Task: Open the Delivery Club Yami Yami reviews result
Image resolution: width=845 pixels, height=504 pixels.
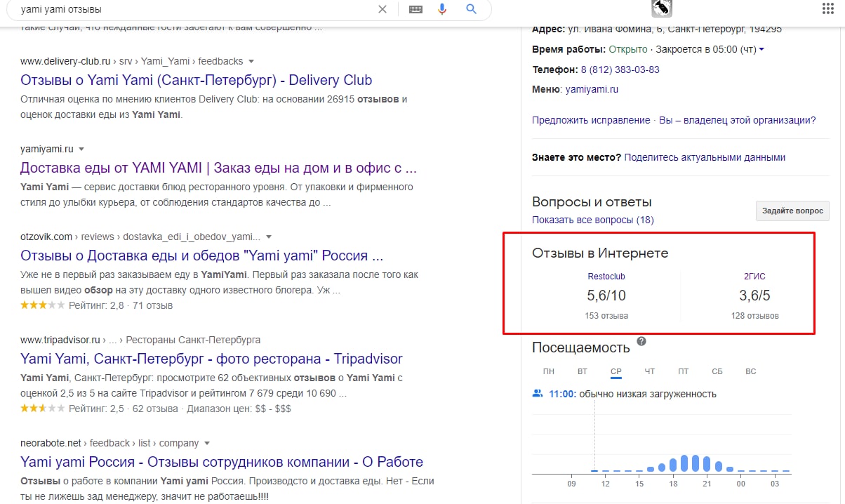Action: pyautogui.click(x=197, y=80)
